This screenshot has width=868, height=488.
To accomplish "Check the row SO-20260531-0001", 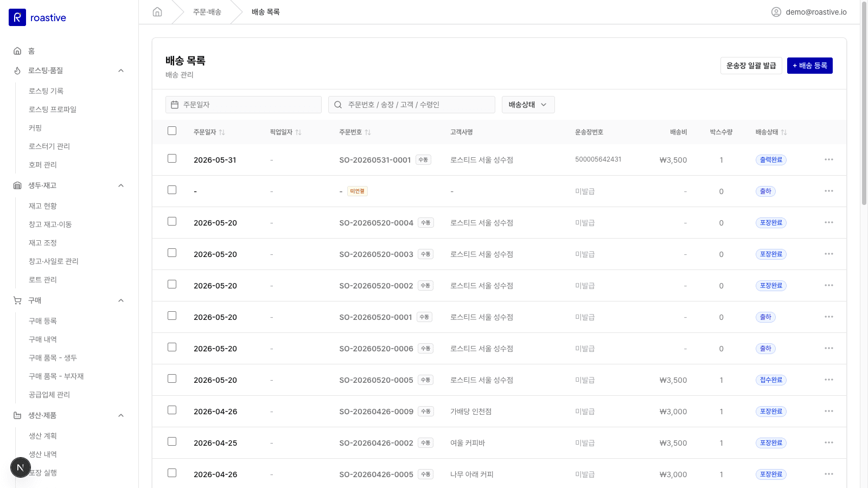I will 172,158.
